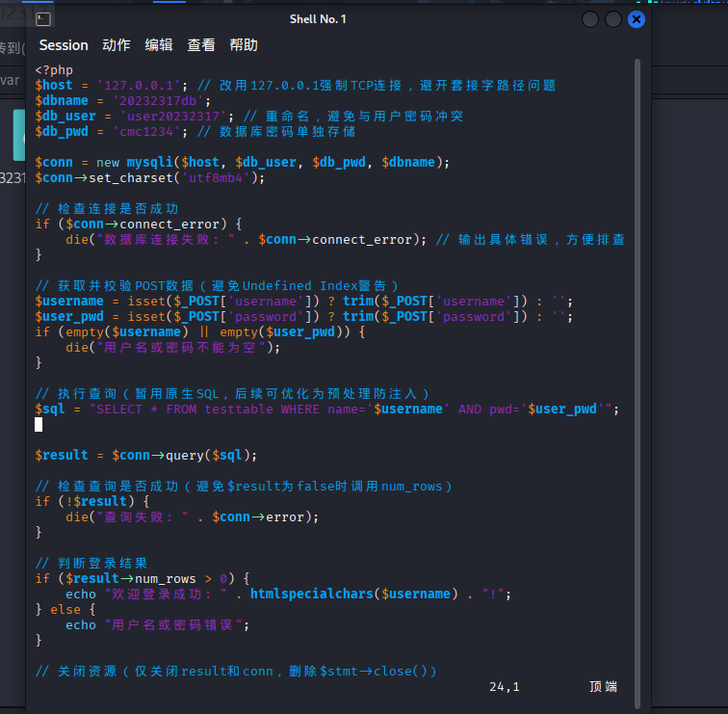The image size is (728, 714).
Task: Click the num_rows > 0 condition
Action: tap(181, 579)
